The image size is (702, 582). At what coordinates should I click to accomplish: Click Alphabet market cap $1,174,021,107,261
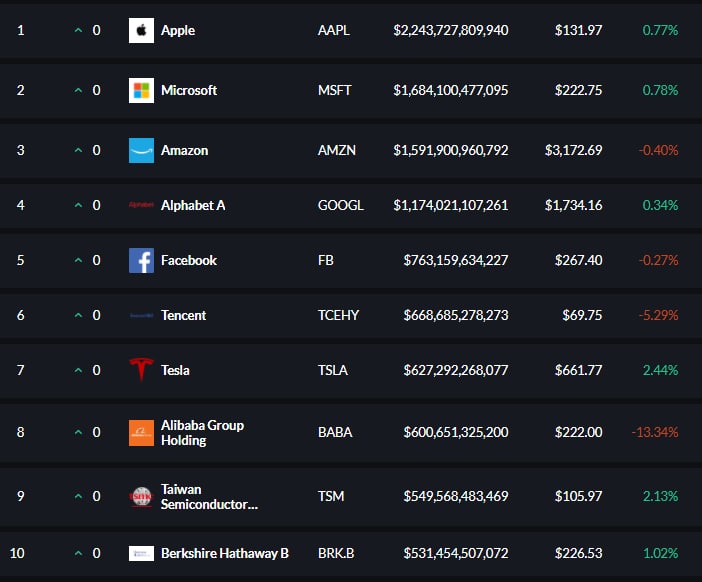(451, 205)
